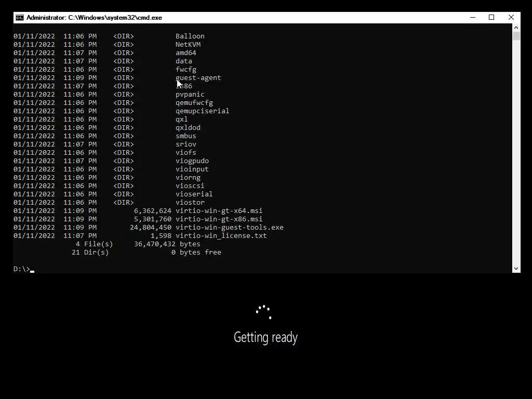Select the amd64 directory name

(x=186, y=52)
